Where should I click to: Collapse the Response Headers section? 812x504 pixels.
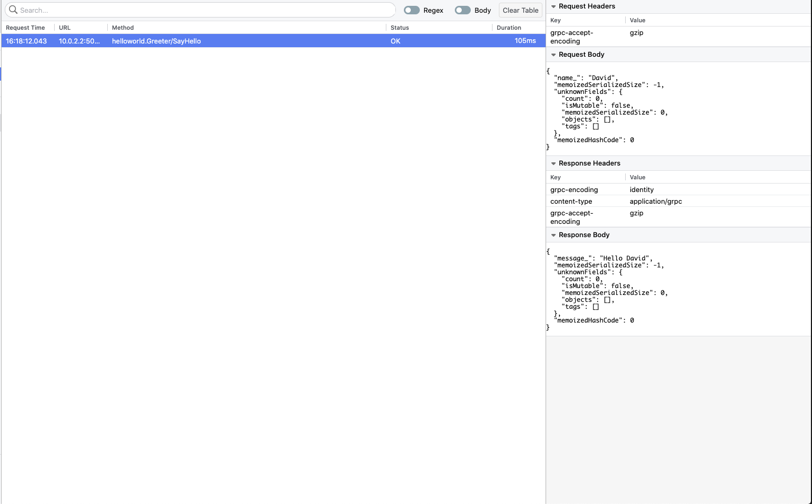(x=554, y=163)
